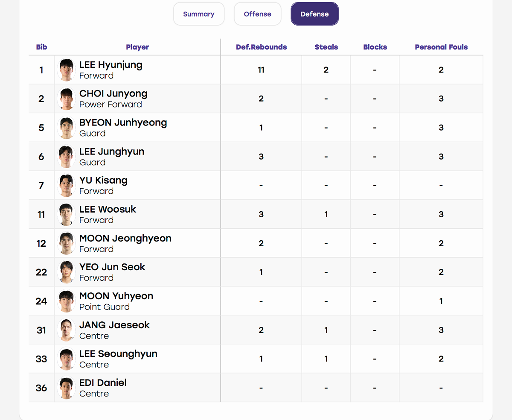
Task: Select CHOI Junyong's 3 personal fouls cell
Action: tap(441, 99)
